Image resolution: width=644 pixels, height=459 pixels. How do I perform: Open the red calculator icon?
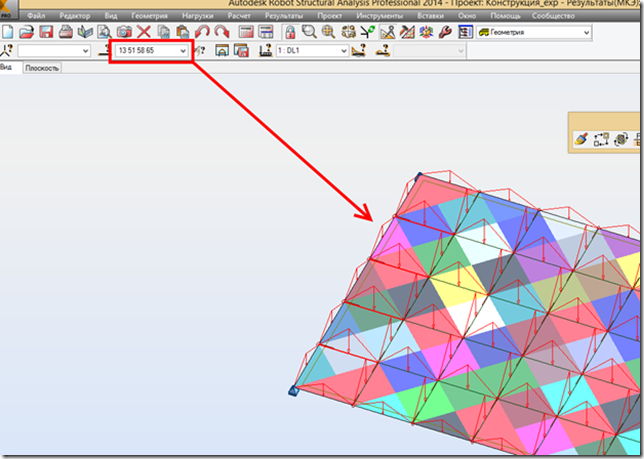click(x=246, y=32)
